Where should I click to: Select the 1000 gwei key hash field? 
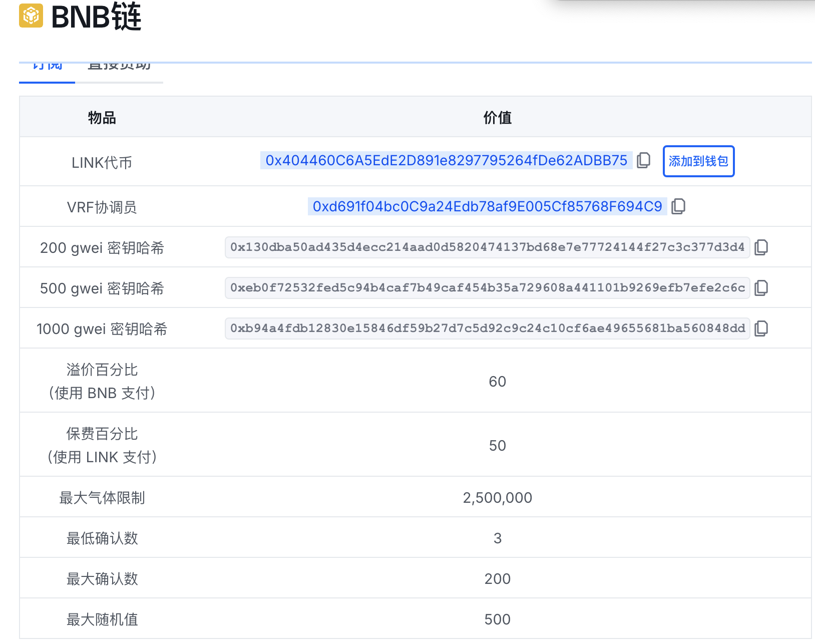click(x=487, y=328)
